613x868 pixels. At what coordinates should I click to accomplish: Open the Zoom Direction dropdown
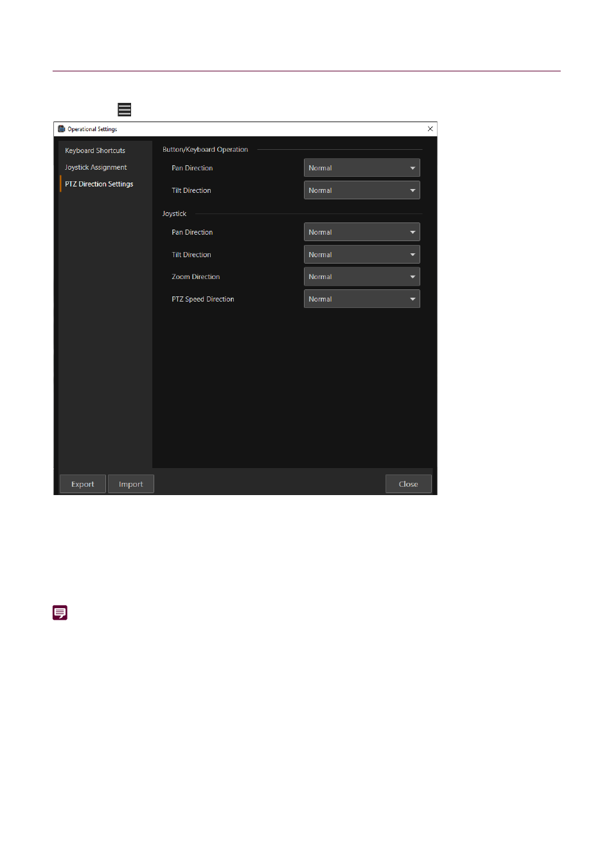coord(361,276)
